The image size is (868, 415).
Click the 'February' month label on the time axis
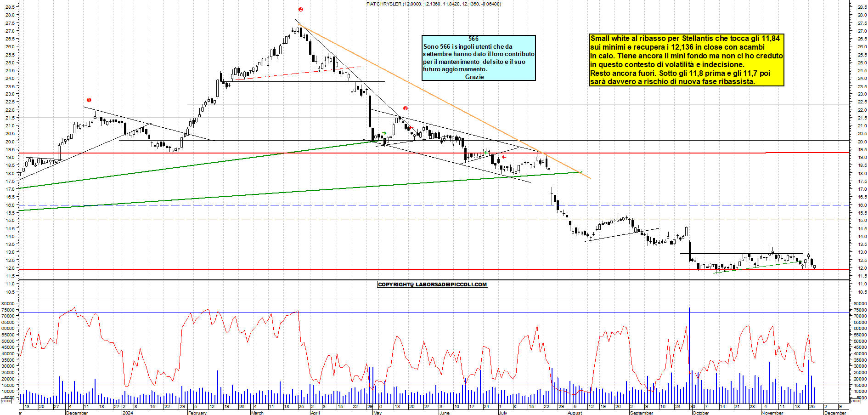197,413
